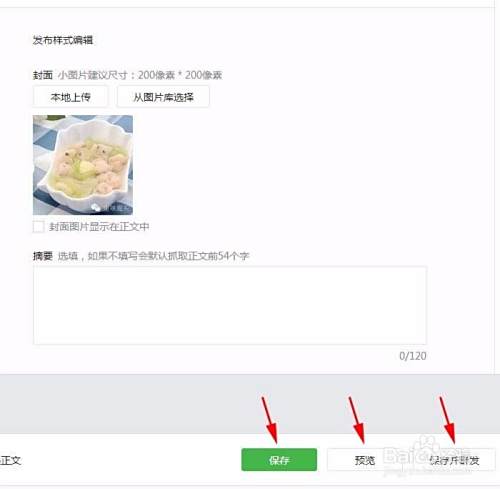Focus the 摘要 summary text area

pyautogui.click(x=230, y=305)
